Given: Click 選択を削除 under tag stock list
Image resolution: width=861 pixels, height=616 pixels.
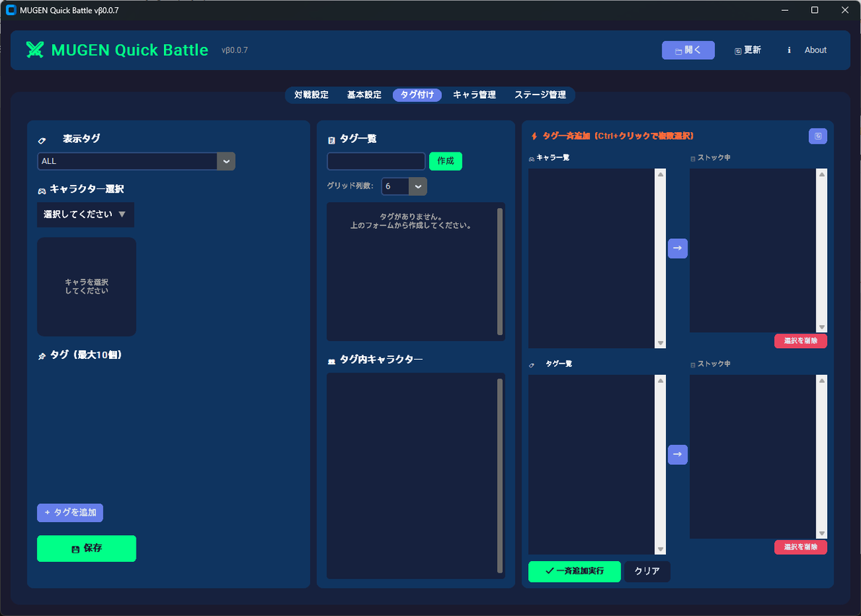Looking at the screenshot, I should pos(800,547).
